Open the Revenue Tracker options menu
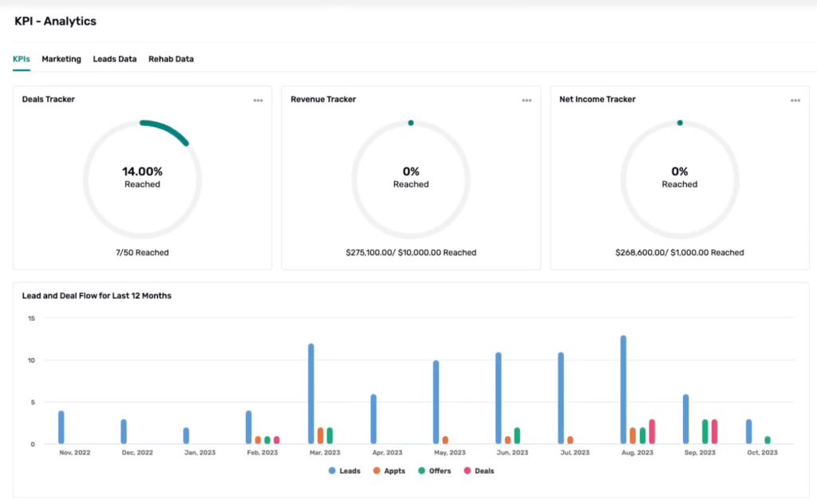This screenshot has width=817, height=504. (527, 100)
